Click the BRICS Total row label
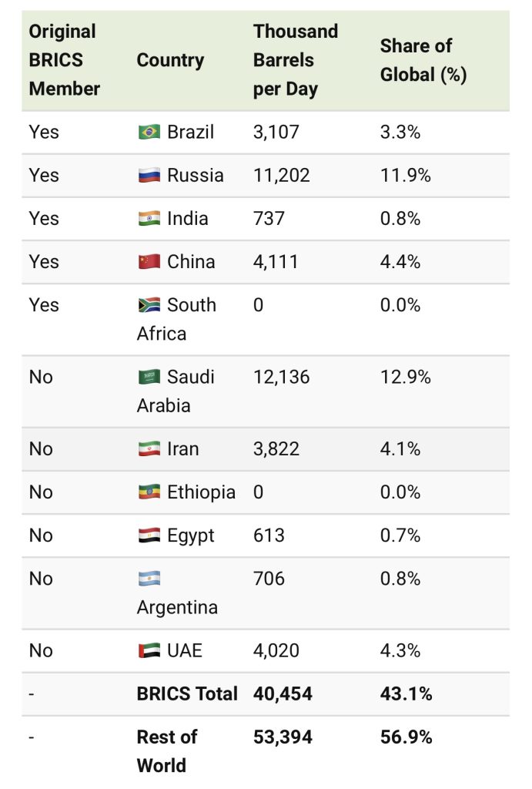532x789 pixels. click(x=187, y=694)
